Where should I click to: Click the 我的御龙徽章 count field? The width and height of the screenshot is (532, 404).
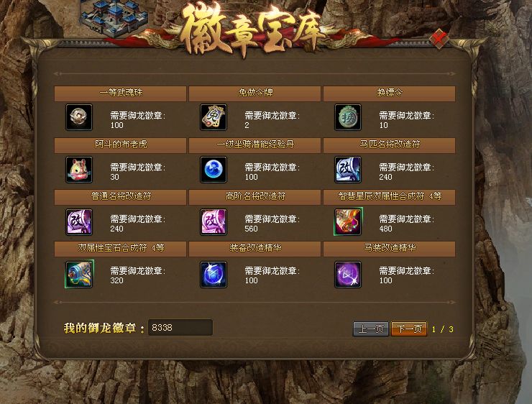pyautogui.click(x=180, y=327)
